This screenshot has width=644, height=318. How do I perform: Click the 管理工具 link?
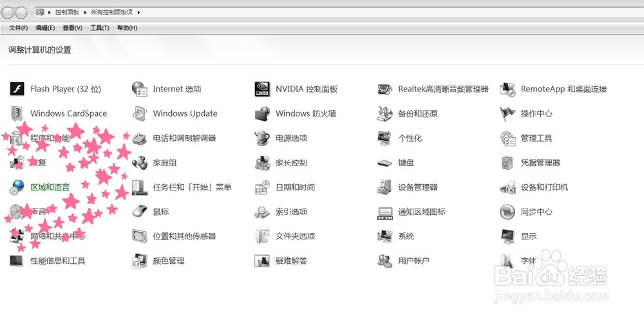[536, 138]
